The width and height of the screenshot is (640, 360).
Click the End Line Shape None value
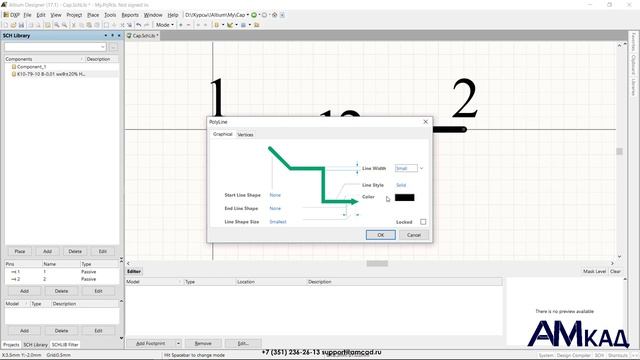(275, 208)
